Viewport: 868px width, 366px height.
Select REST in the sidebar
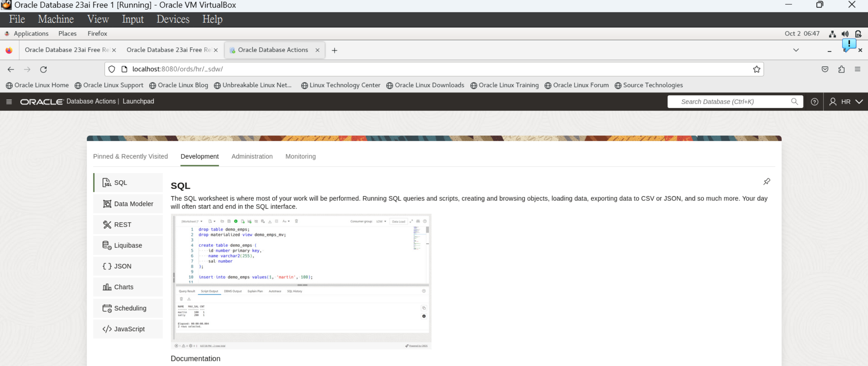click(x=128, y=224)
